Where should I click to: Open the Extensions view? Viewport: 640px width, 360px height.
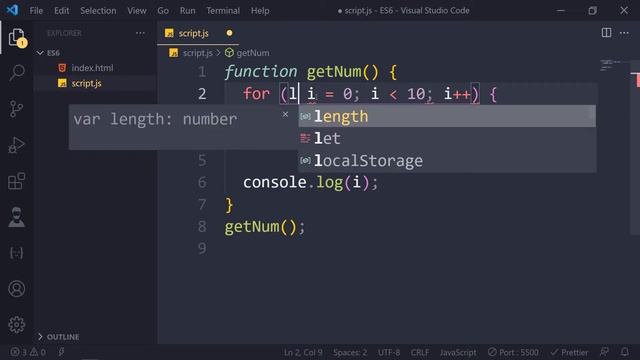click(x=16, y=181)
